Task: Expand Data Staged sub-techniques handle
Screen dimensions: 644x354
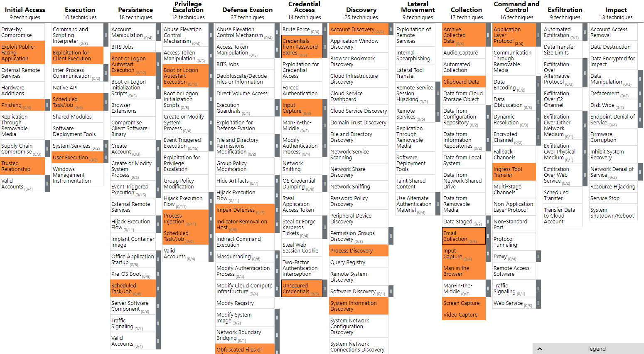Action: pyautogui.click(x=488, y=221)
